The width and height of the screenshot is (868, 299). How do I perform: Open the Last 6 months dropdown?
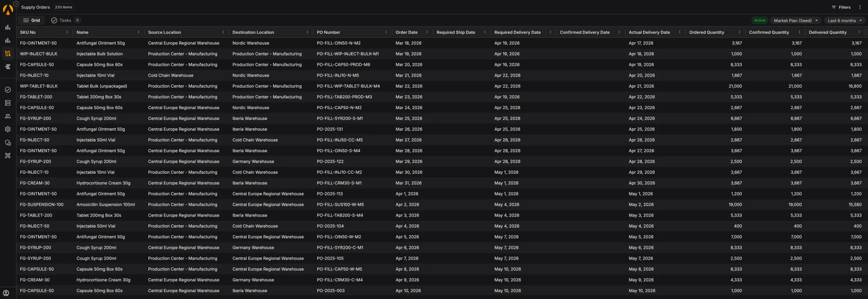point(845,20)
